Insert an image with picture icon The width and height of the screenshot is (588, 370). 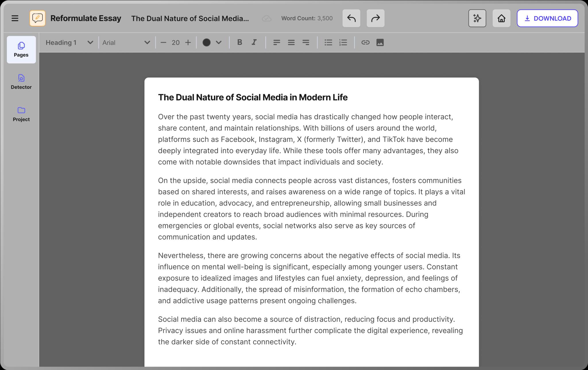point(380,42)
